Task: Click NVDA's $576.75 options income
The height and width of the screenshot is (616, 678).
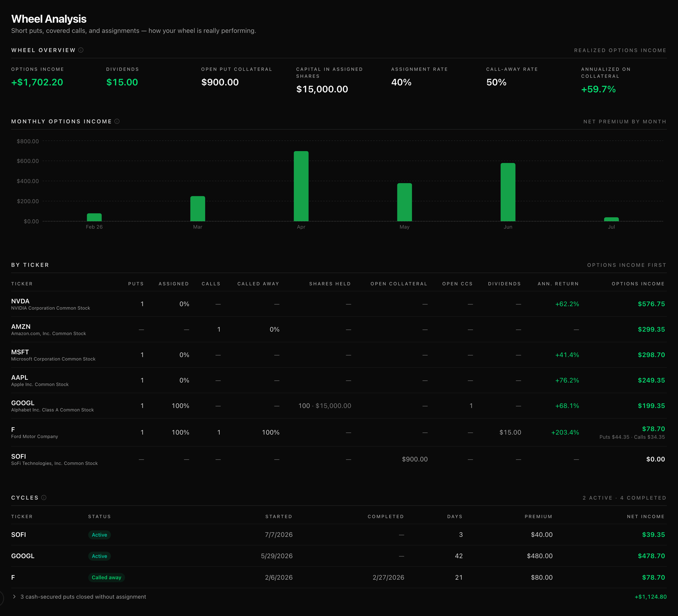Action: 651,304
